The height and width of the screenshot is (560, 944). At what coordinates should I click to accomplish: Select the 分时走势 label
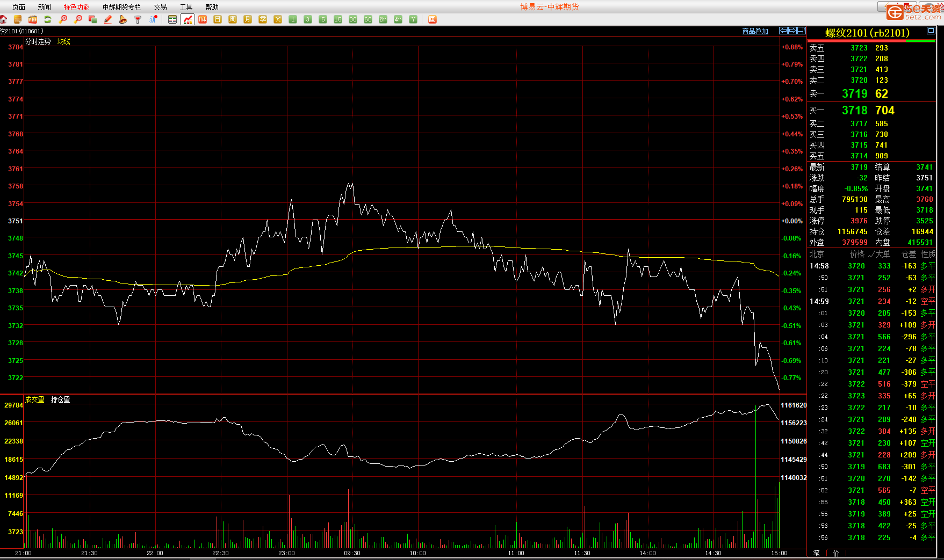coord(38,41)
